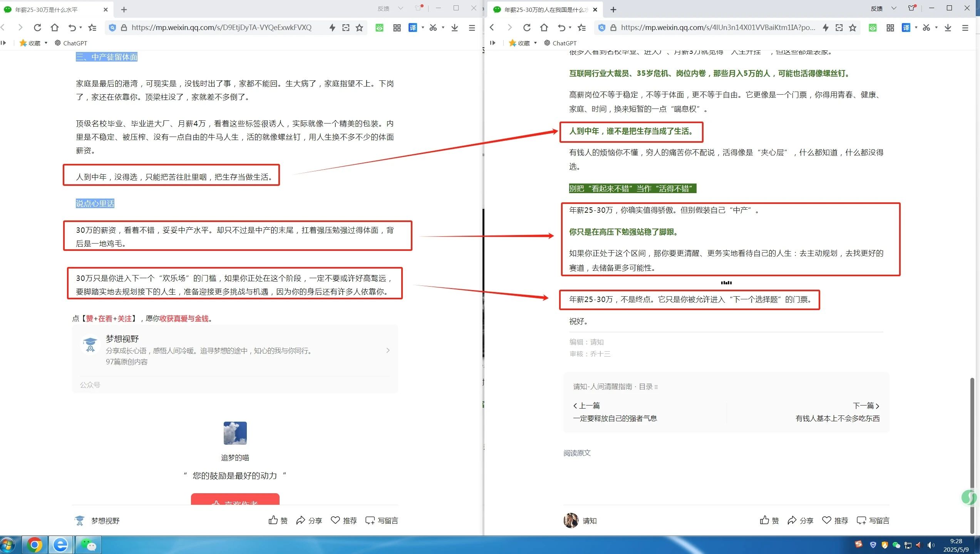The width and height of the screenshot is (980, 554).
Task: Open 请知-人间清醒指南 目录 collection
Action: pyautogui.click(x=615, y=387)
